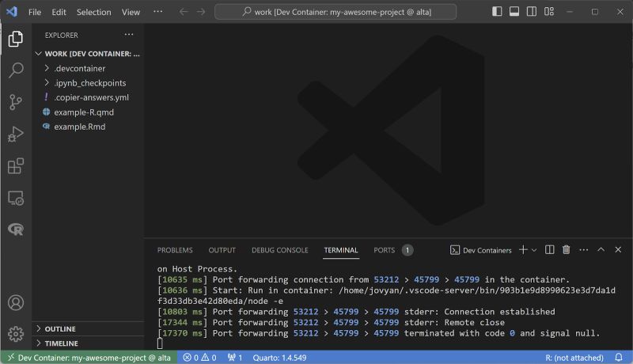Create a new terminal with plus icon
The height and width of the screenshot is (364, 633).
click(x=523, y=250)
